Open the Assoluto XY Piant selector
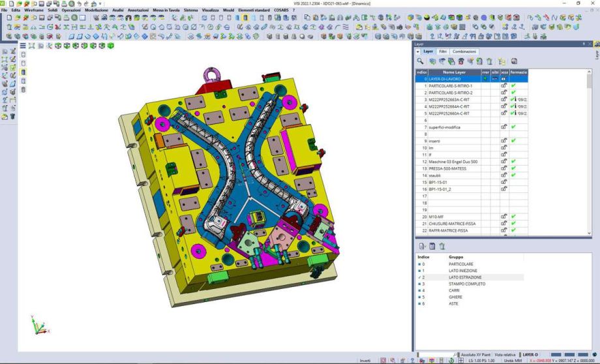This screenshot has width=600, height=364. click(x=475, y=355)
